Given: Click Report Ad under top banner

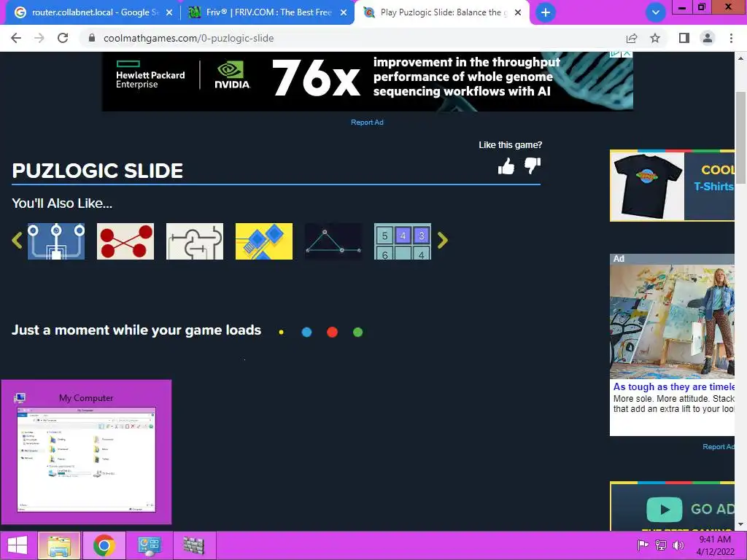Looking at the screenshot, I should 367,122.
